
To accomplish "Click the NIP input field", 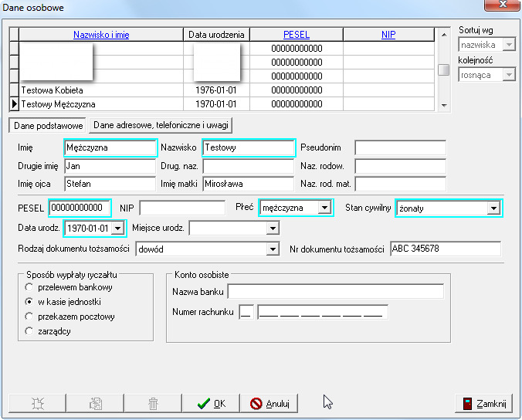I will point(182,208).
